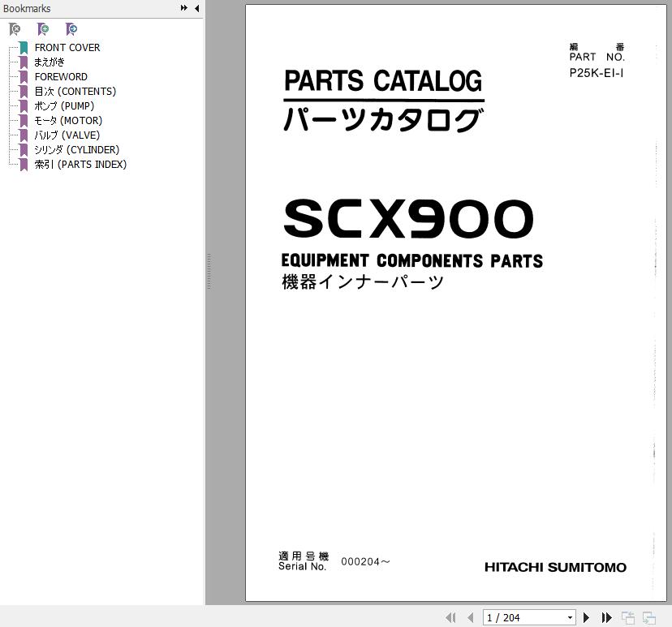The image size is (672, 627).
Task: Click the bookmark options arrow icon
Action: click(x=71, y=29)
